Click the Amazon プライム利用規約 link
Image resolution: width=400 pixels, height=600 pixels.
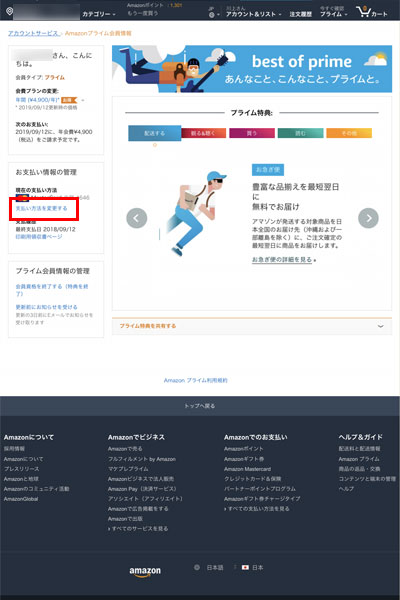tap(196, 380)
